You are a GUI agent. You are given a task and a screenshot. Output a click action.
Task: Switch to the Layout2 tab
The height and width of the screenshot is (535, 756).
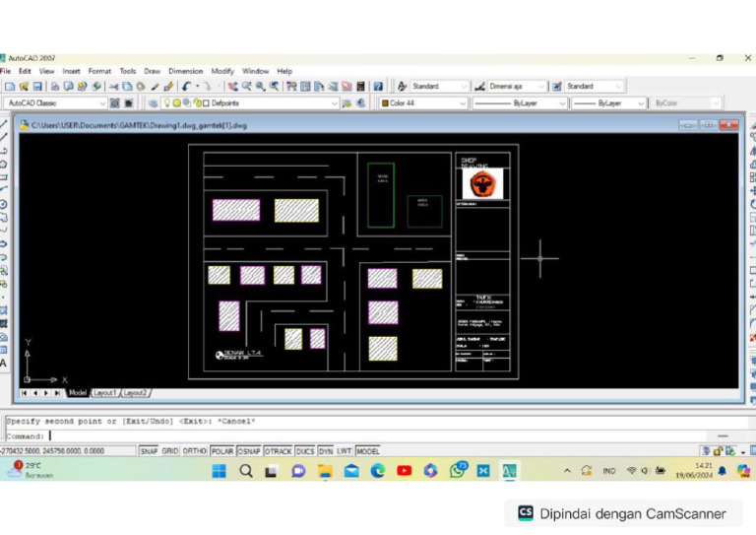click(x=135, y=393)
